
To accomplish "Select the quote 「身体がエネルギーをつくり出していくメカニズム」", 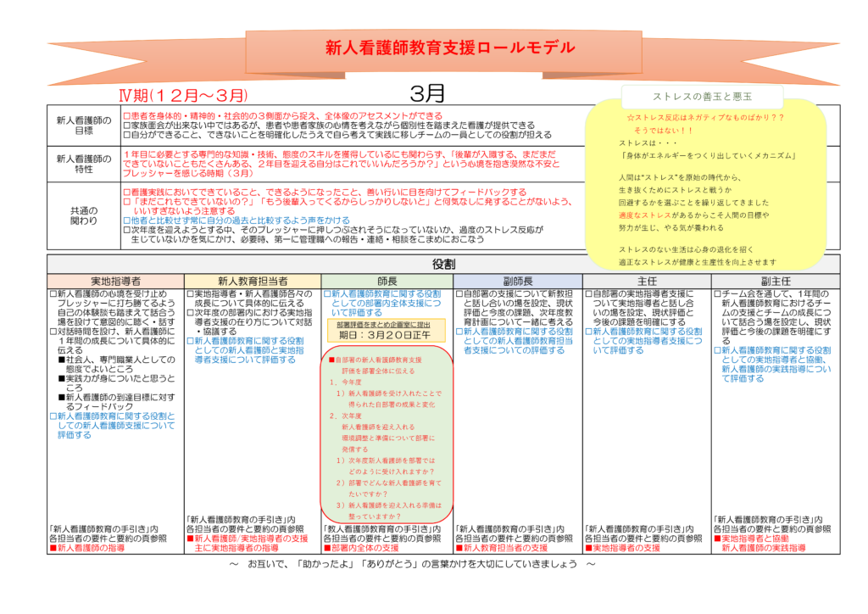I will click(x=708, y=155).
